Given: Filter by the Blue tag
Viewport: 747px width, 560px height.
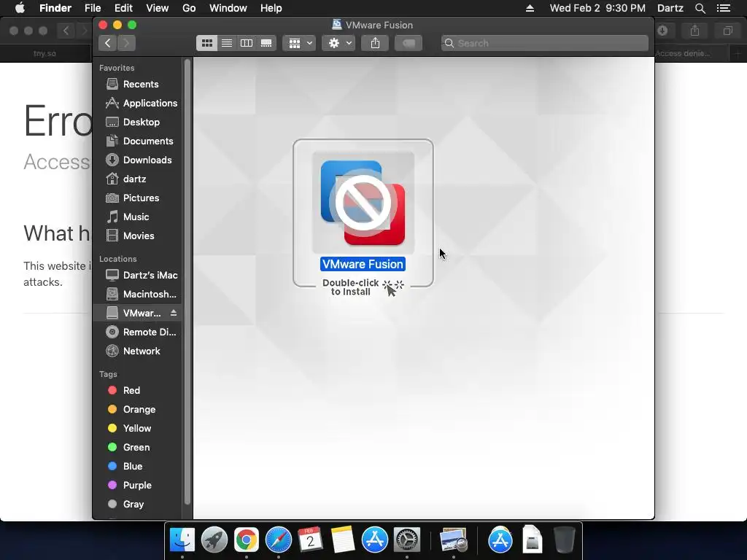Looking at the screenshot, I should tap(137, 467).
